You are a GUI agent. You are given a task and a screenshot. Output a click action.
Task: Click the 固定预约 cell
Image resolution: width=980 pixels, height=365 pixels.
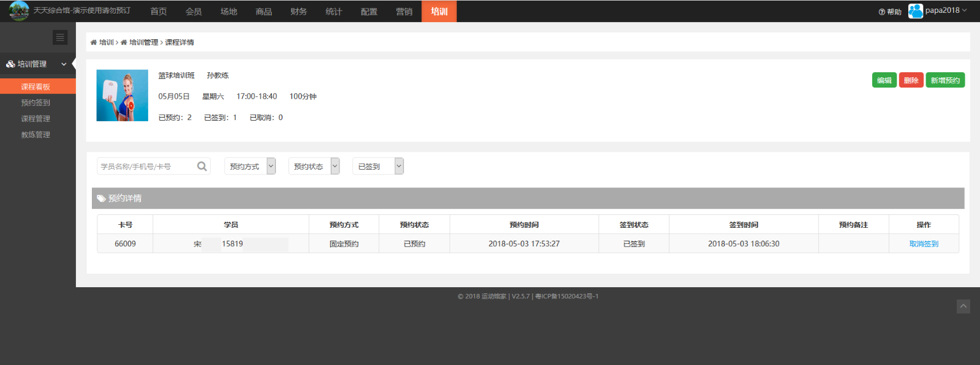344,244
